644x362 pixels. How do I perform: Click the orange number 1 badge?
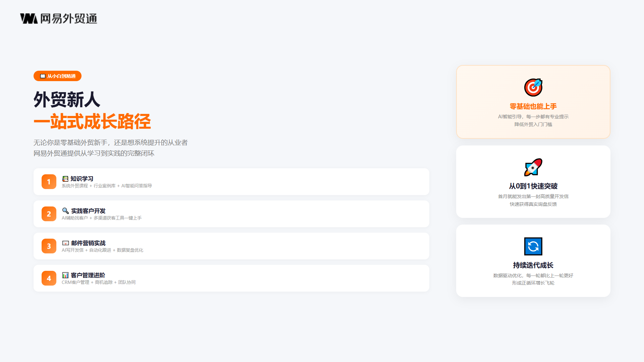(49, 182)
